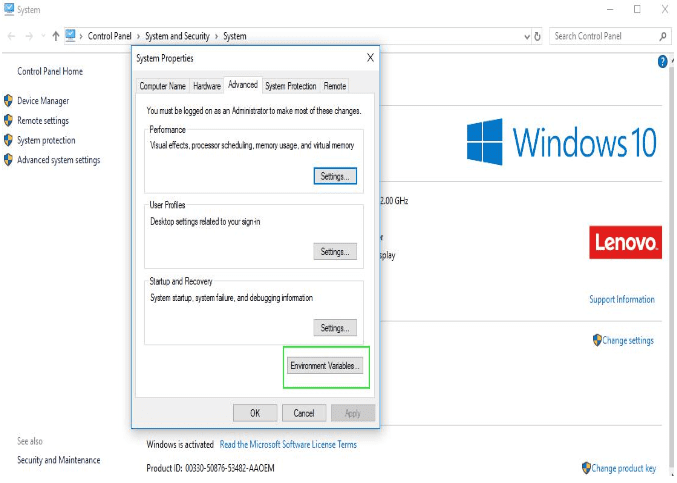This screenshot has width=677, height=483.
Task: Click the Back arrow in System window
Action: point(11,36)
